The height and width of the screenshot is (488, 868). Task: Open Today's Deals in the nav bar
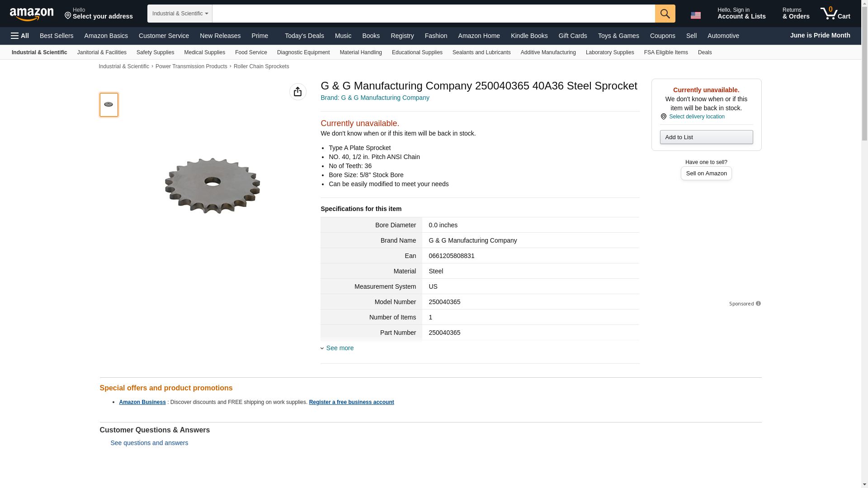(304, 36)
